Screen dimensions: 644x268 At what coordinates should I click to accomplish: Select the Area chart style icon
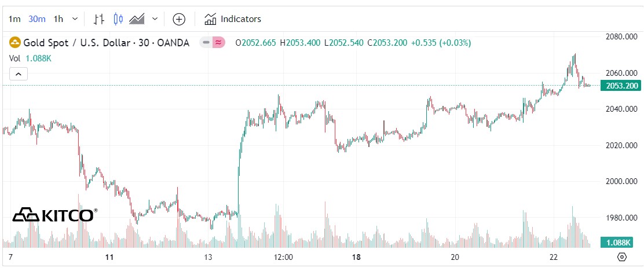[137, 19]
